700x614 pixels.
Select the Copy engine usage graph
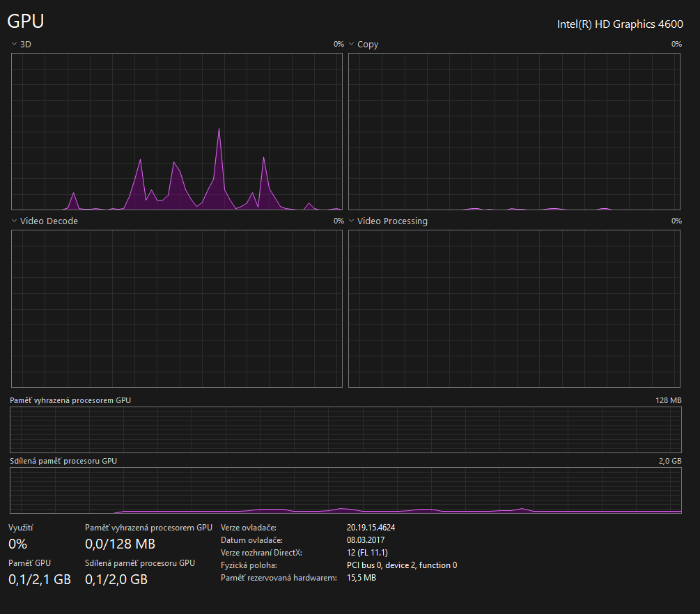[x=514, y=132]
